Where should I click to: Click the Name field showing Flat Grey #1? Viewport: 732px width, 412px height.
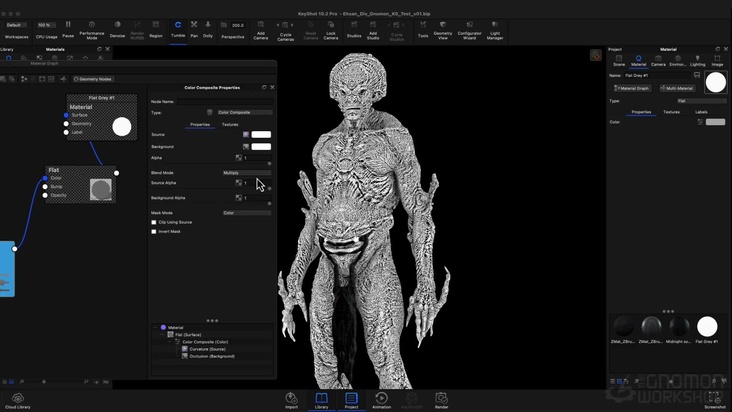[x=656, y=75]
